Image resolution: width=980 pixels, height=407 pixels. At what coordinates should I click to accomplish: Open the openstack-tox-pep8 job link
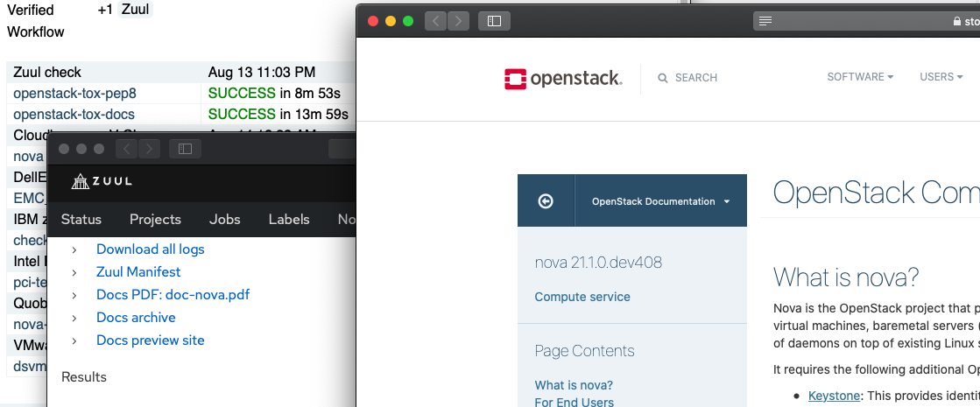[75, 94]
